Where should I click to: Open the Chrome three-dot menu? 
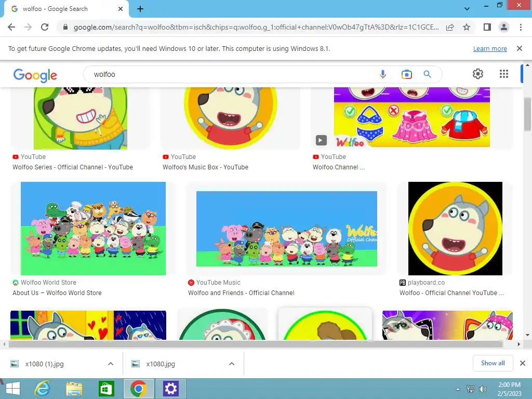[x=521, y=27]
